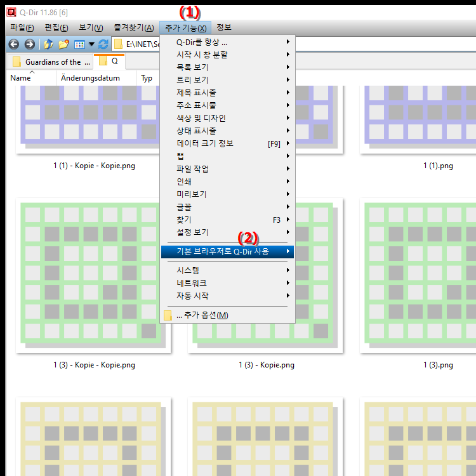The width and height of the screenshot is (476, 476).
Task: Expand the 시작 시 창 분할 submenu
Action: (x=227, y=55)
